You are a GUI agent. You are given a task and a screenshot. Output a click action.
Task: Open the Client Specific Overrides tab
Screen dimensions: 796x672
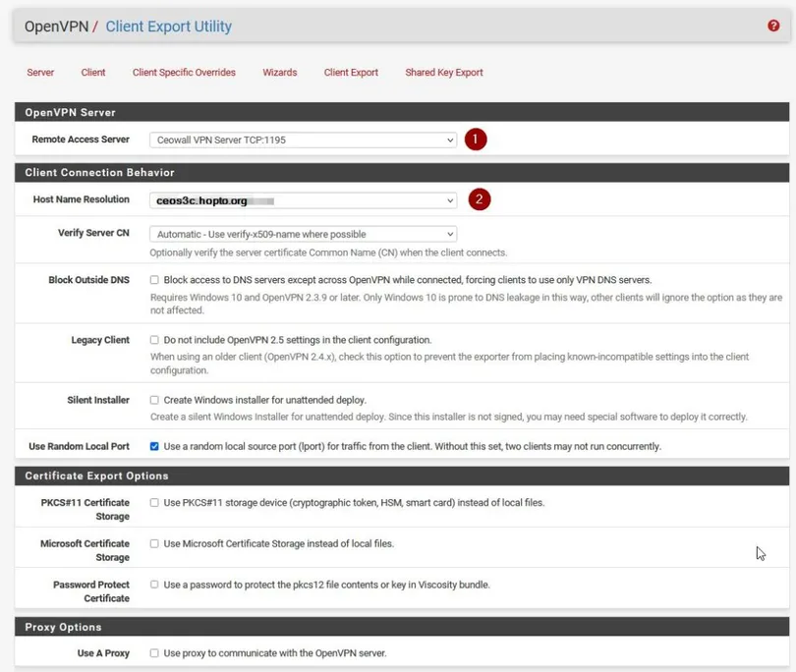[184, 73]
